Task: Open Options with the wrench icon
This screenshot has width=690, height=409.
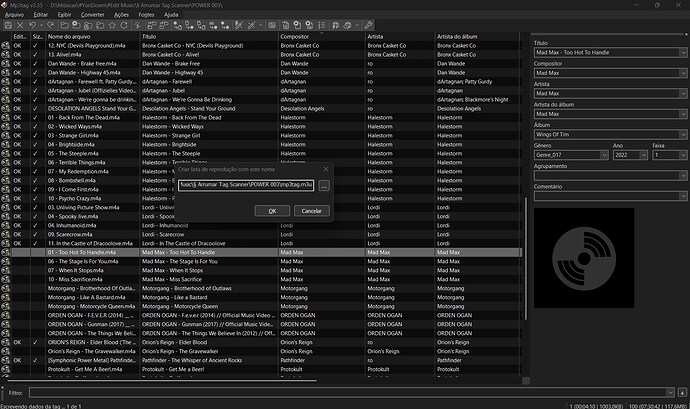Action: tap(368, 25)
